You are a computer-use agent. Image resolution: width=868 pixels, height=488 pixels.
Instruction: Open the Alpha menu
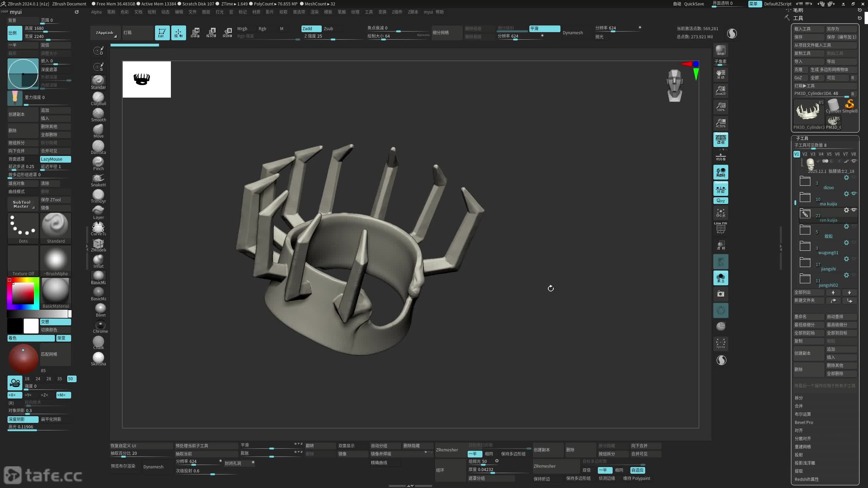[x=96, y=12]
